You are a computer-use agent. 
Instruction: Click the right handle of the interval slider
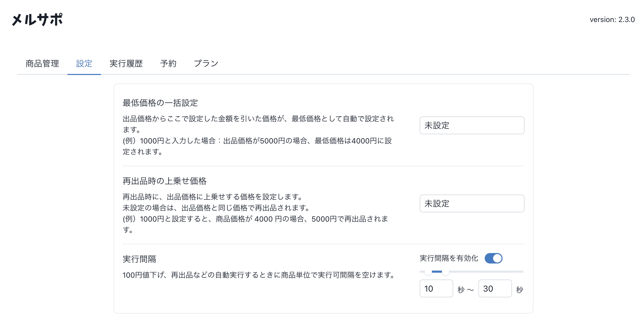pos(446,272)
